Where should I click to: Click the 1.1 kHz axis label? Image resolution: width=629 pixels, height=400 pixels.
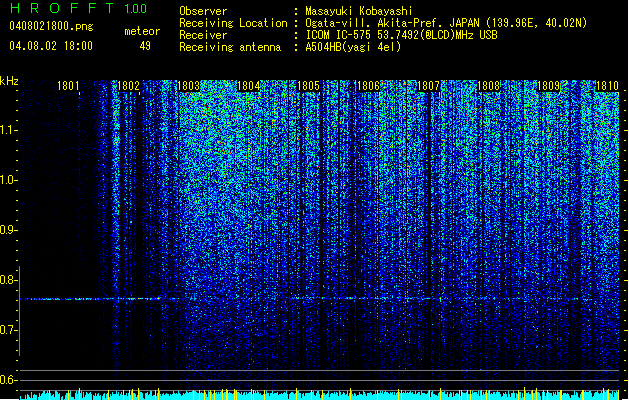point(8,130)
